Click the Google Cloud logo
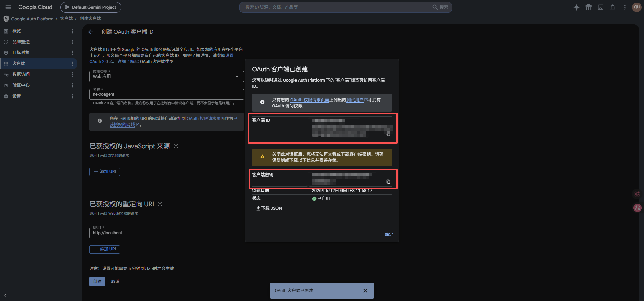644x301 pixels. (x=35, y=7)
